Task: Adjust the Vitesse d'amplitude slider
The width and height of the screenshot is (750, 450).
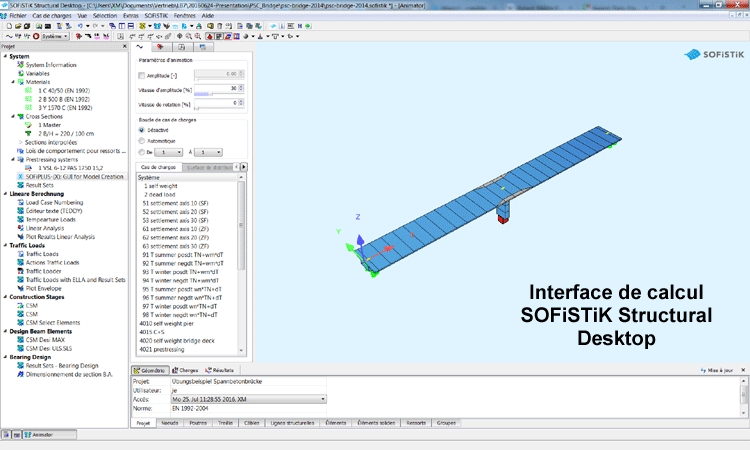Action: (212, 95)
